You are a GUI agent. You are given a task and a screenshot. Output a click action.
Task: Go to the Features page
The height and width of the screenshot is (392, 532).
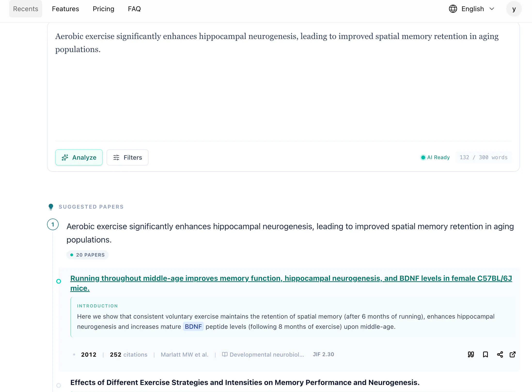pos(65,9)
